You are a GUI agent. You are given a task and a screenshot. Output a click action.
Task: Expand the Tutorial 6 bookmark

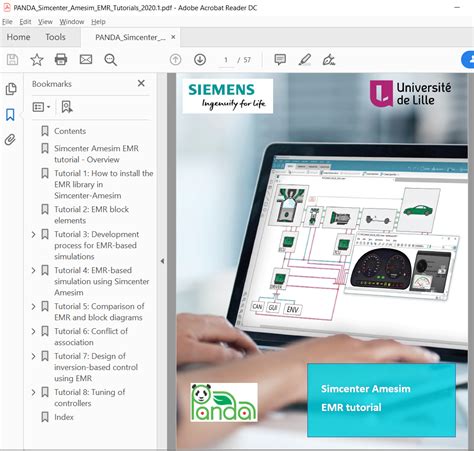[33, 331]
